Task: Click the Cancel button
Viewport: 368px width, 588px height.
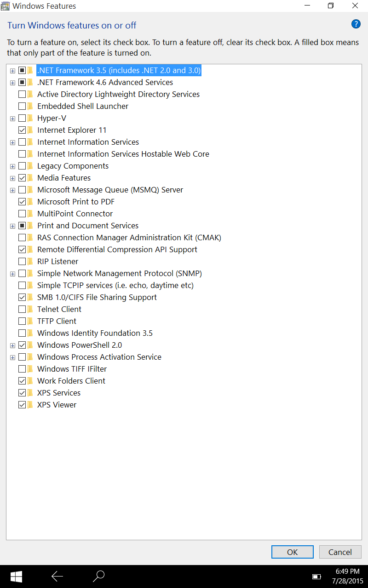Action: coord(340,552)
